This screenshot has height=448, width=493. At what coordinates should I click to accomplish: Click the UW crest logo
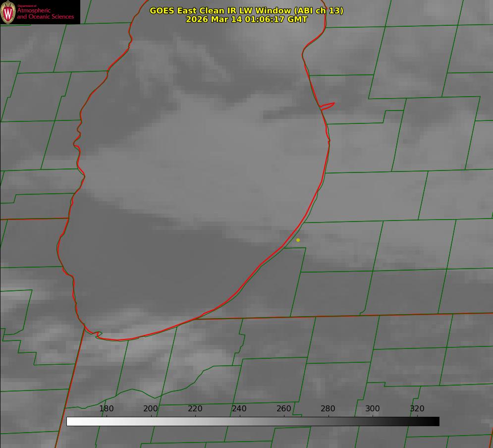pyautogui.click(x=8, y=12)
